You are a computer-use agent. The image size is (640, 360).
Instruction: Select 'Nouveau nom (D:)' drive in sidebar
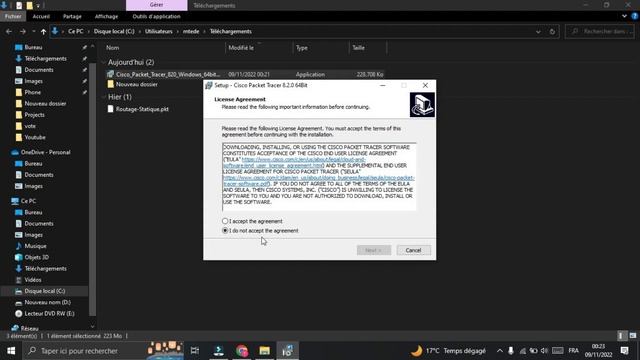coord(47,302)
